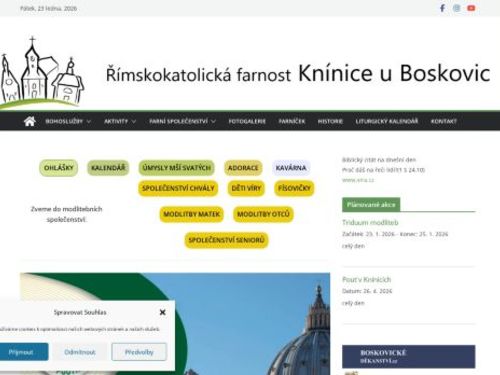Open Úmysly mší svatých button
The height and width of the screenshot is (375, 500).
pos(177,168)
